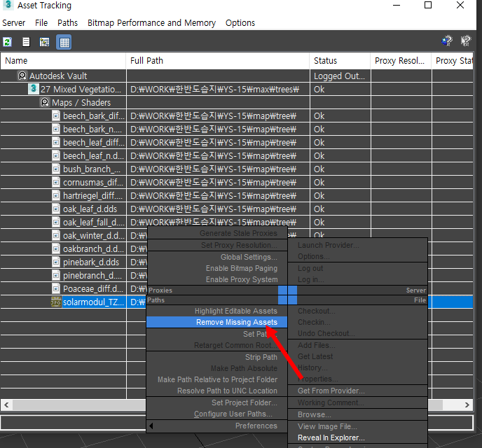Open the globe Help icon

[x=447, y=41]
